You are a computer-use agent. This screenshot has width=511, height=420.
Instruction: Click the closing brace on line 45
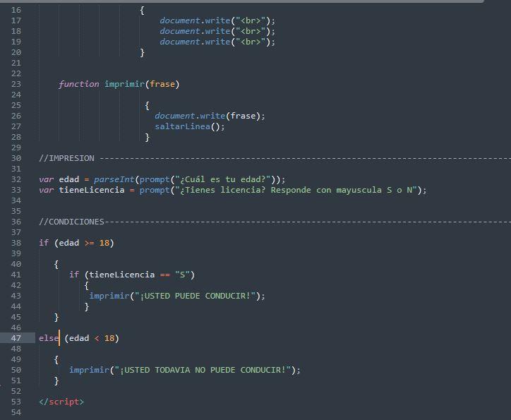[x=56, y=317]
